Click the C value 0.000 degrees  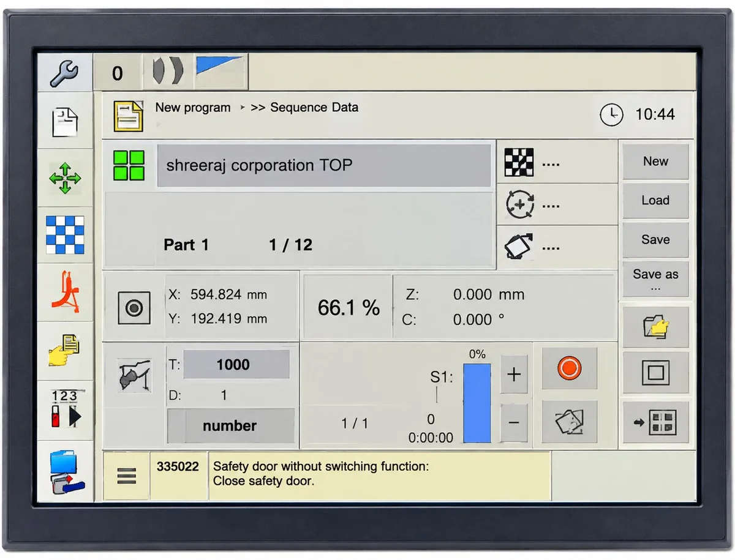click(x=479, y=319)
